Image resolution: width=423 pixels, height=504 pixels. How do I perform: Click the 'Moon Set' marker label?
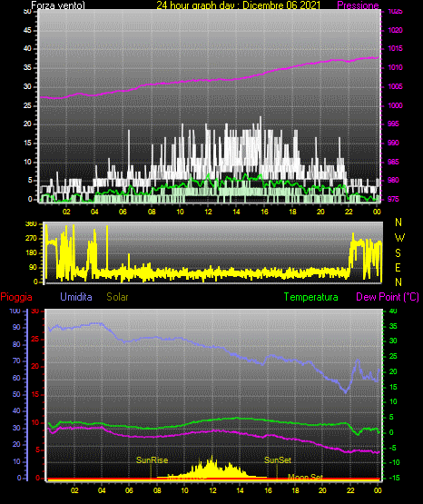tap(305, 477)
